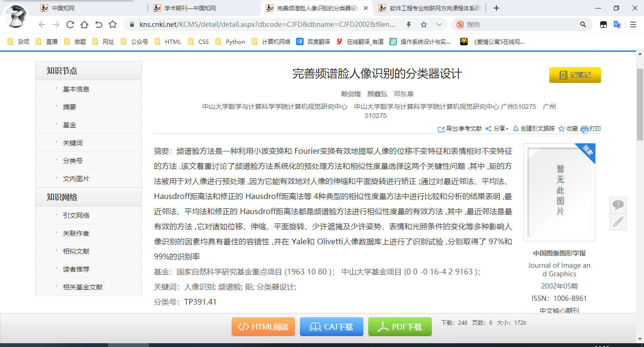The width and height of the screenshot is (644, 347).
Task: Click the 打印 printer icon
Action: pyautogui.click(x=585, y=129)
